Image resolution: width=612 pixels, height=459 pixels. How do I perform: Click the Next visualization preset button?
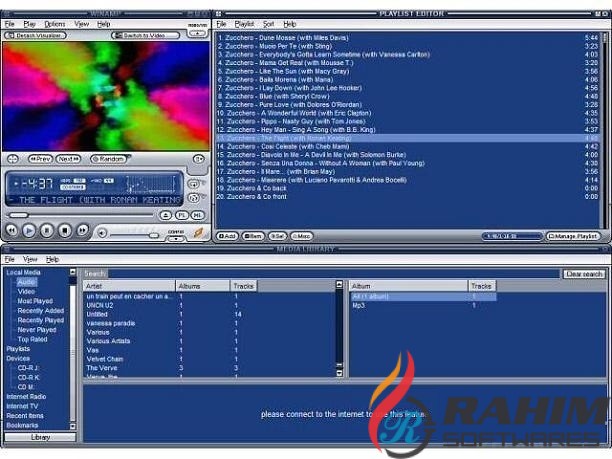(x=68, y=159)
